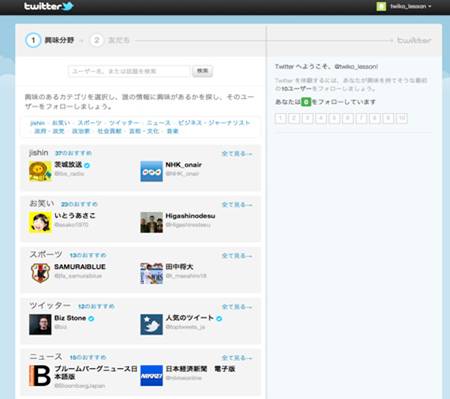Click いとうあさこ cartoon avatar
The image size is (450, 399).
[x=40, y=222]
